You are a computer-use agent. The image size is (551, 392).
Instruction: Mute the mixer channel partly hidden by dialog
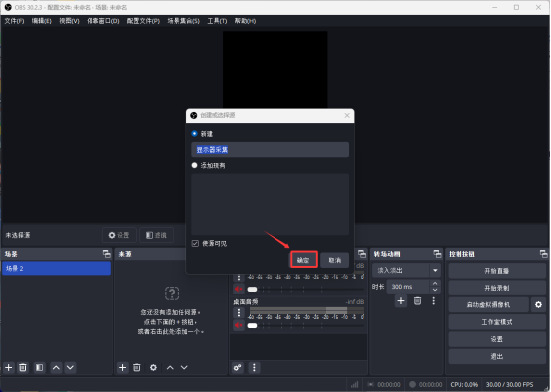(x=239, y=289)
